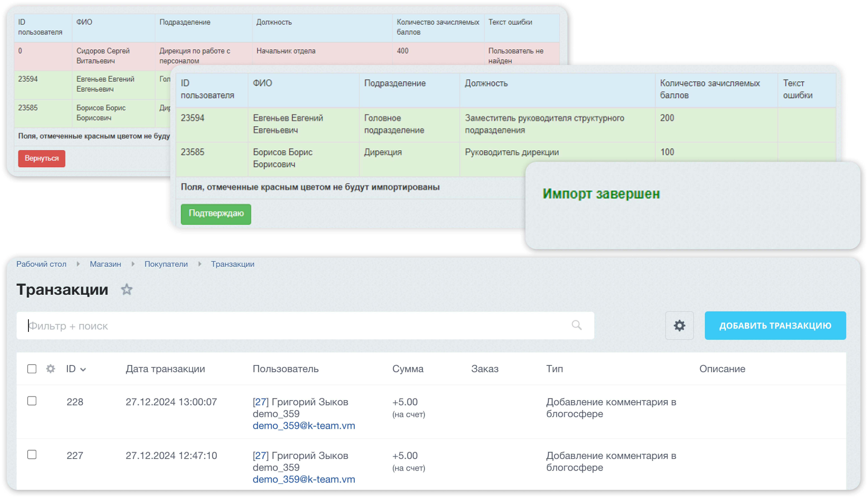This screenshot has height=498, width=868.
Task: Add Транзакции page to favorites with star icon
Action: (x=127, y=289)
